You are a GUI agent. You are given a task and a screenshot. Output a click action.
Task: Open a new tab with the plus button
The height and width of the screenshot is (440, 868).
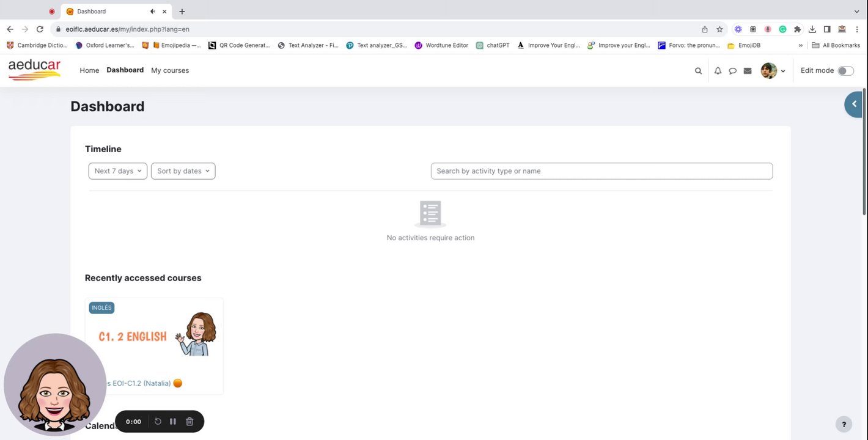point(182,11)
